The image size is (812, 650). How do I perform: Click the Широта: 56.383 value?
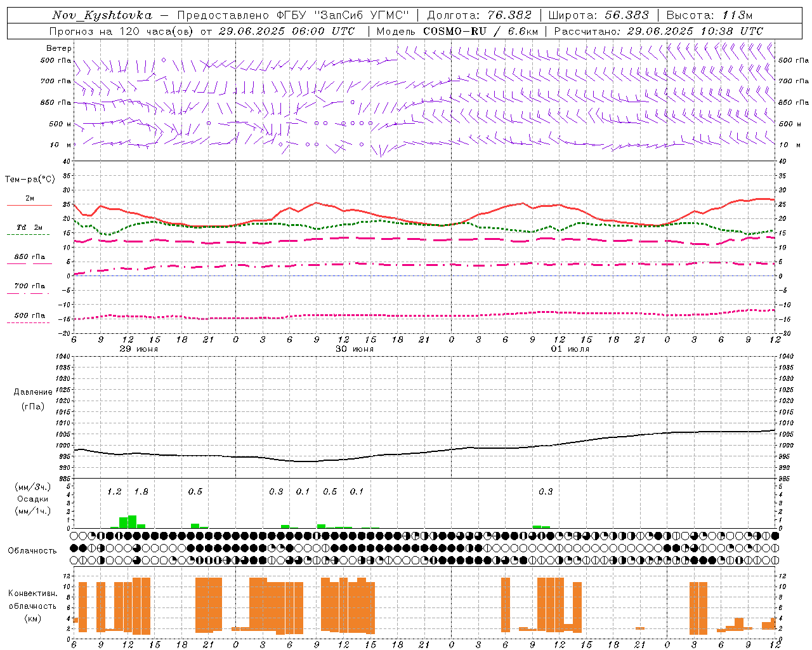point(598,15)
